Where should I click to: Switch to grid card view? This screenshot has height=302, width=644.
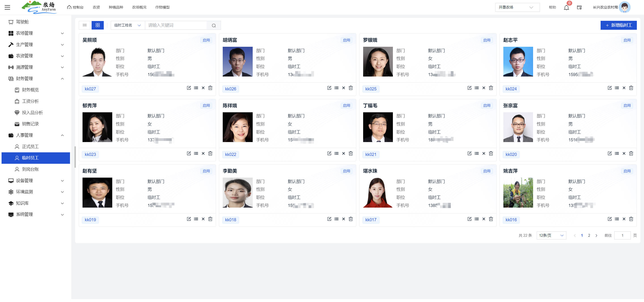97,25
